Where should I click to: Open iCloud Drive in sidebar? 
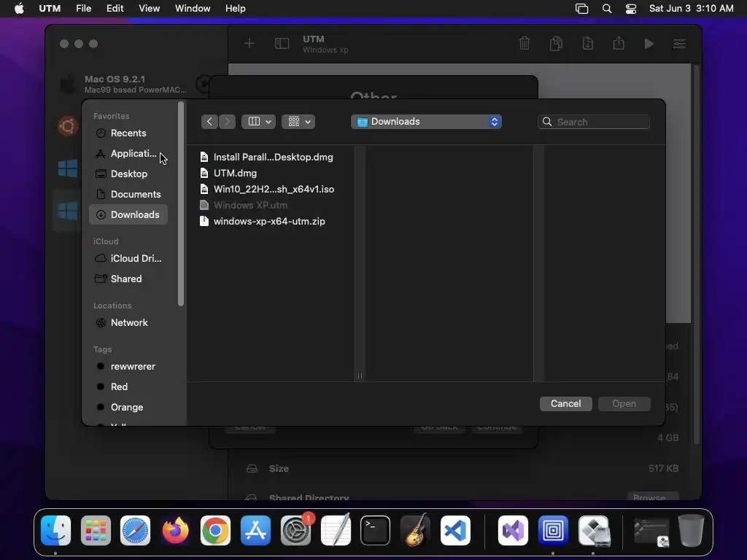pyautogui.click(x=128, y=259)
